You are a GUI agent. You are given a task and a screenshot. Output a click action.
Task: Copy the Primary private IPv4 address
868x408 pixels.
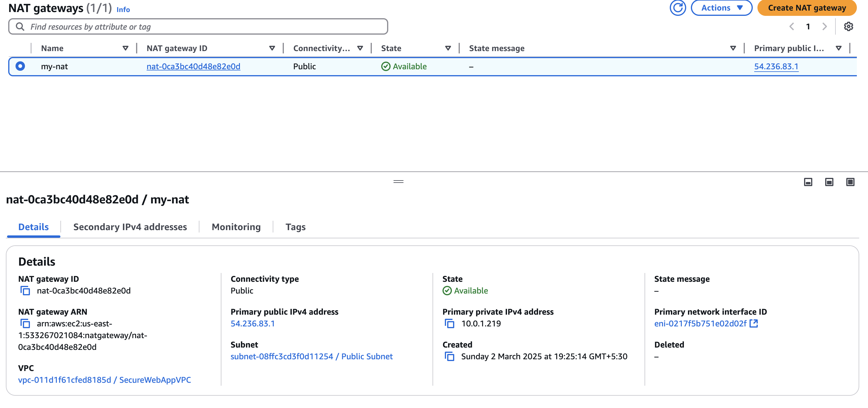click(x=450, y=323)
